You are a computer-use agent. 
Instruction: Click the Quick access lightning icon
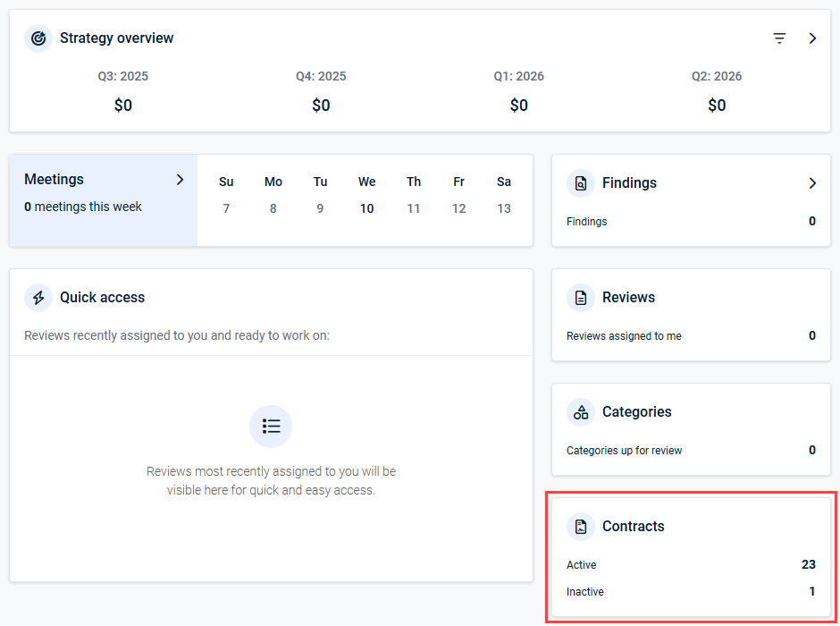point(38,298)
